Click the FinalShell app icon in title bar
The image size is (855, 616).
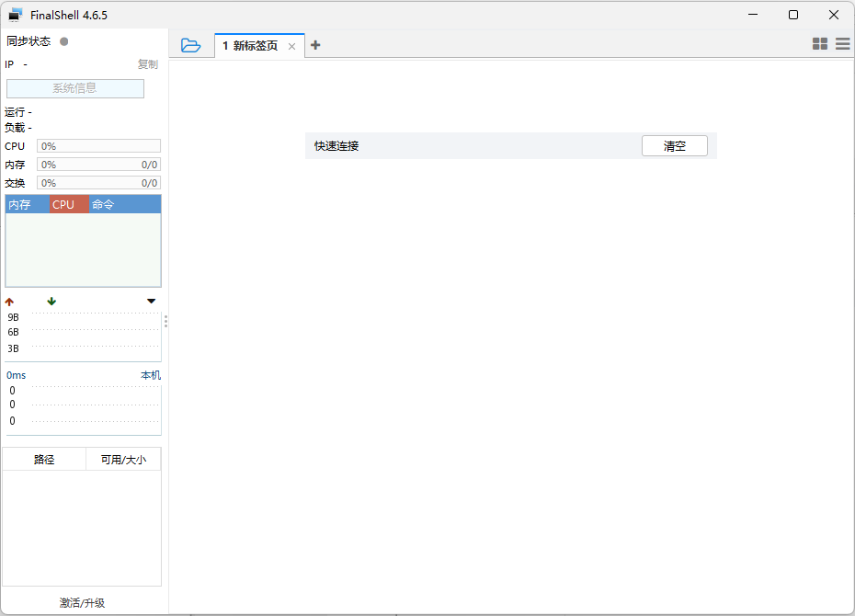16,16
